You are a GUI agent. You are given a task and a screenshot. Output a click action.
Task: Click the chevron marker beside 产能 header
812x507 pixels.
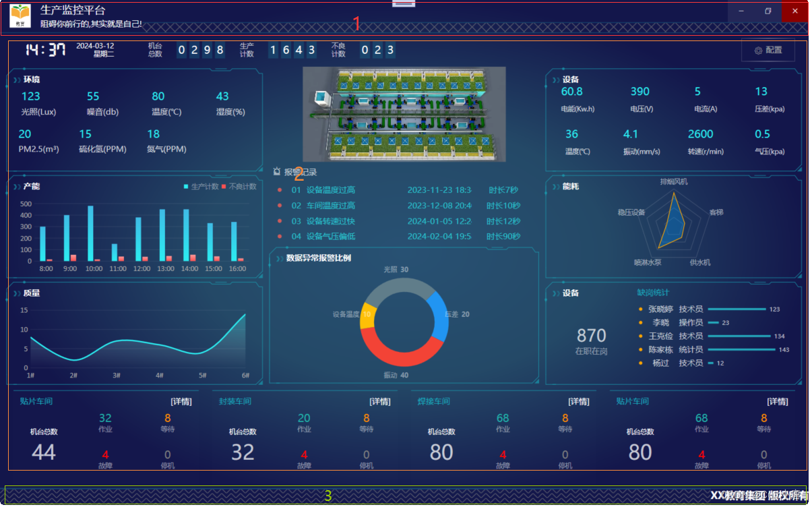pos(18,186)
